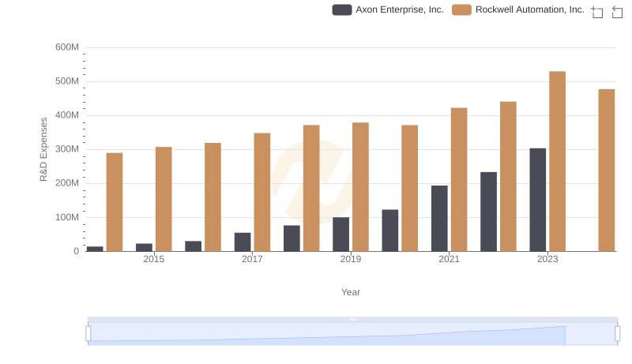Click the Rockwell bar for 2017
This screenshot has height=364, width=632.
(x=262, y=192)
